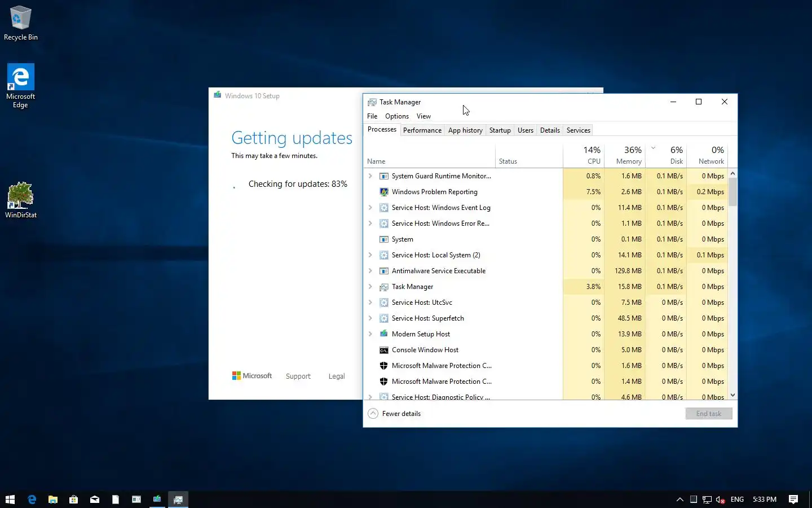812x508 pixels.
Task: Sort processes by CPU column
Action: click(584, 155)
